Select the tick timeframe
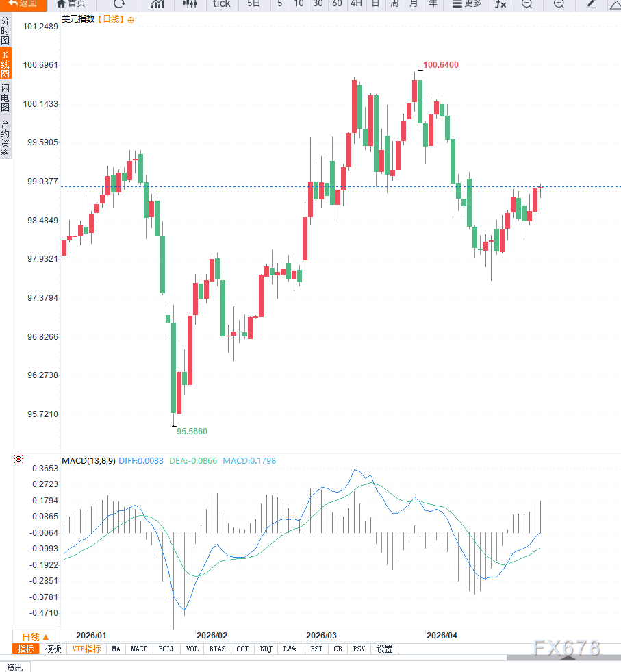The height and width of the screenshot is (672, 621). coord(221,4)
